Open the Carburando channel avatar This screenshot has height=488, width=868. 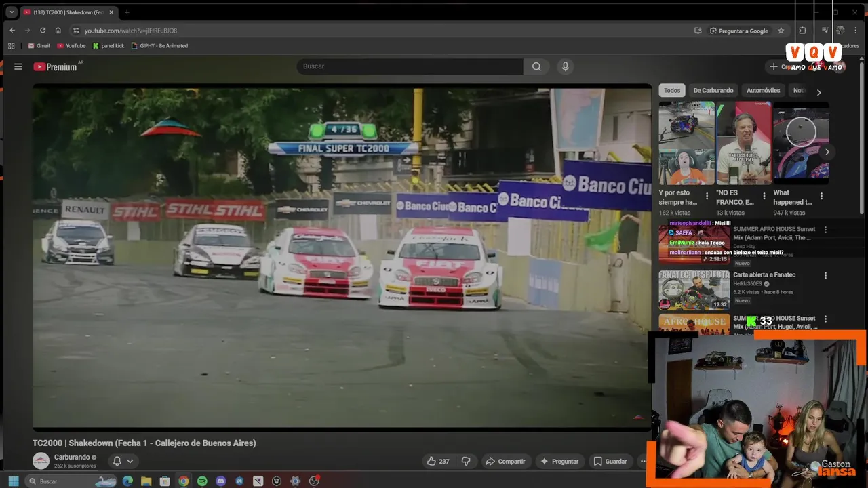(x=41, y=461)
